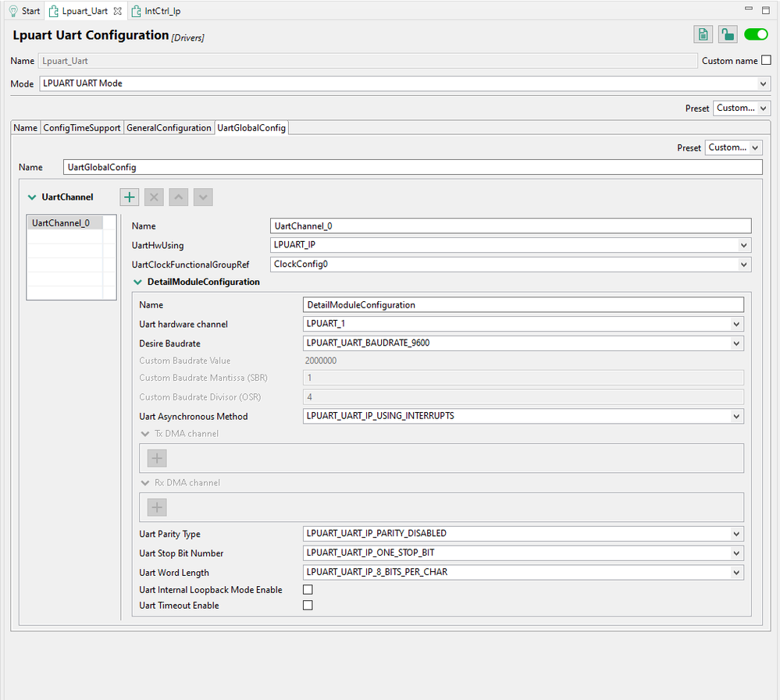
Task: Click the UartChannel_0 name input field
Action: [511, 226]
